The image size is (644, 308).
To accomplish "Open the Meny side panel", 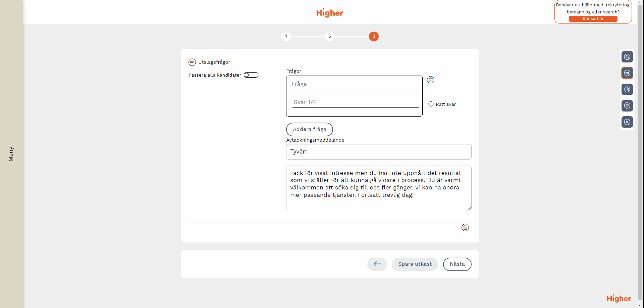I will (x=11, y=154).
